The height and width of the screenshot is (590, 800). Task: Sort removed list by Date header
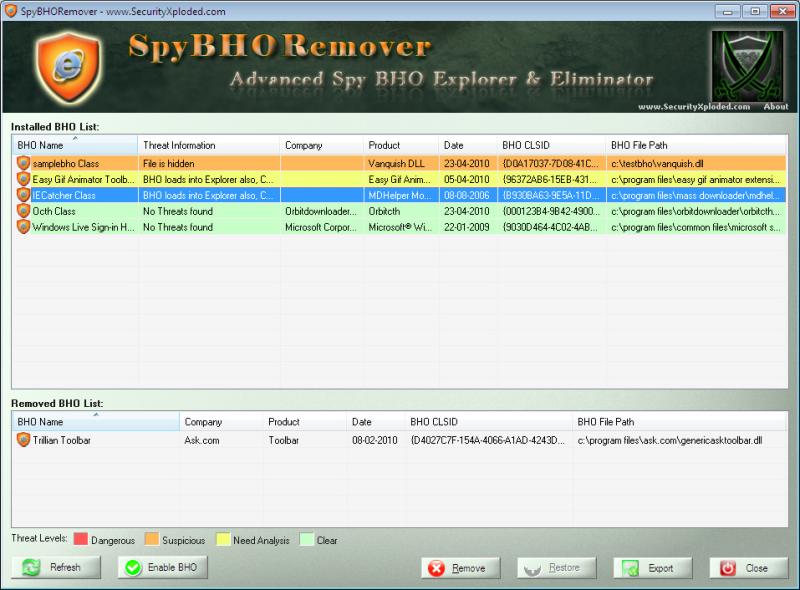click(x=376, y=422)
